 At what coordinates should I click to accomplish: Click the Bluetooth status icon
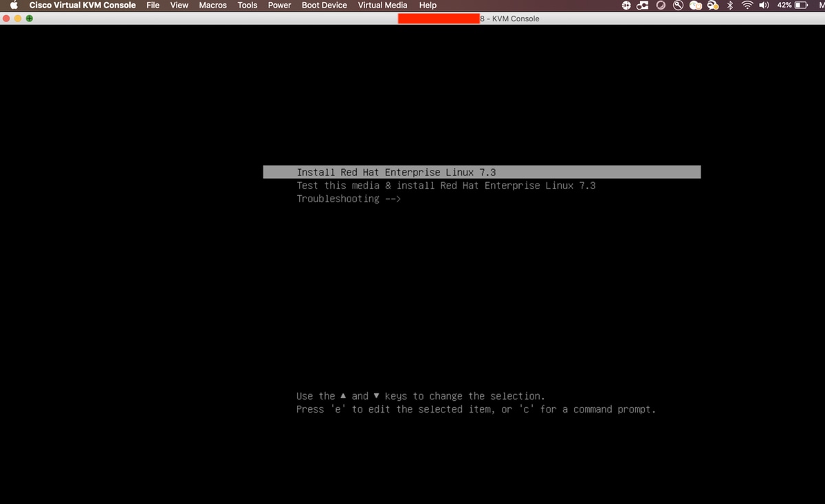[730, 5]
